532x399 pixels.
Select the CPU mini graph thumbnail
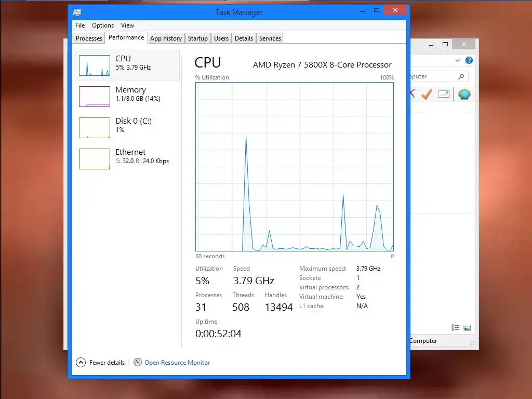point(95,65)
